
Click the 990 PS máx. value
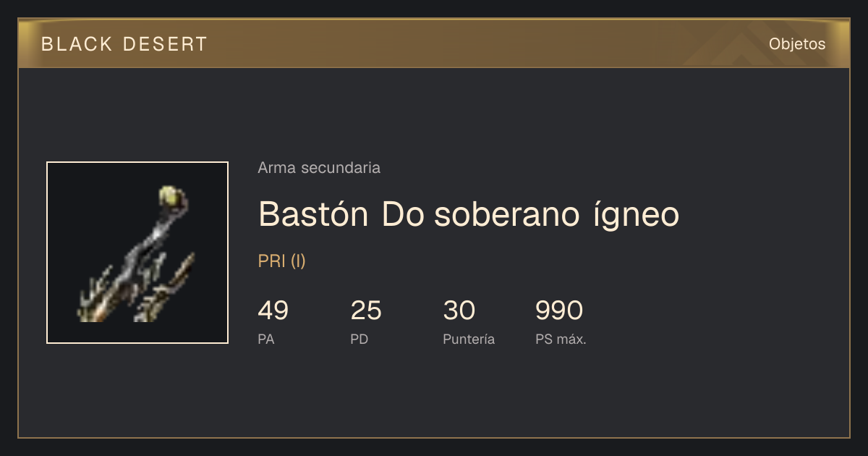[x=559, y=311]
